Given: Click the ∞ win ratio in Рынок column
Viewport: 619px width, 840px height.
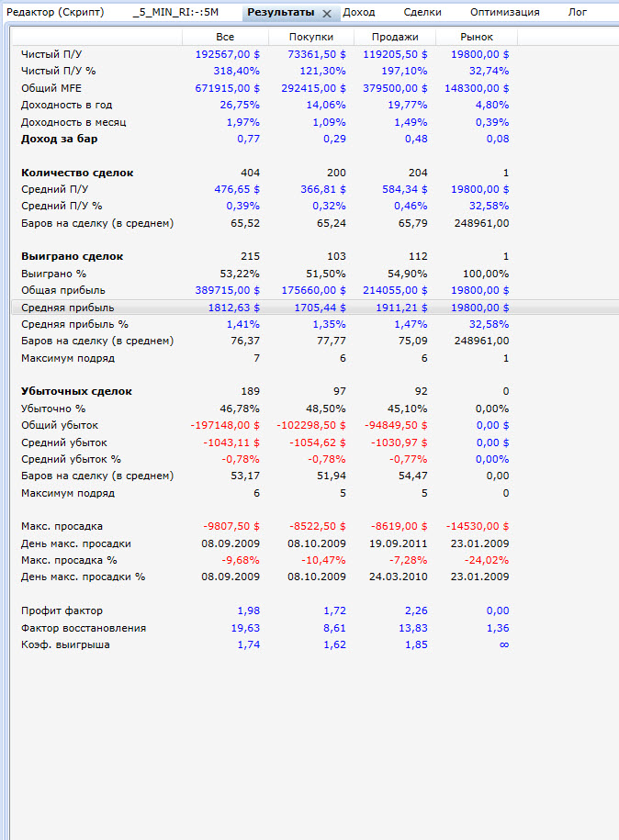Looking at the screenshot, I should (504, 645).
